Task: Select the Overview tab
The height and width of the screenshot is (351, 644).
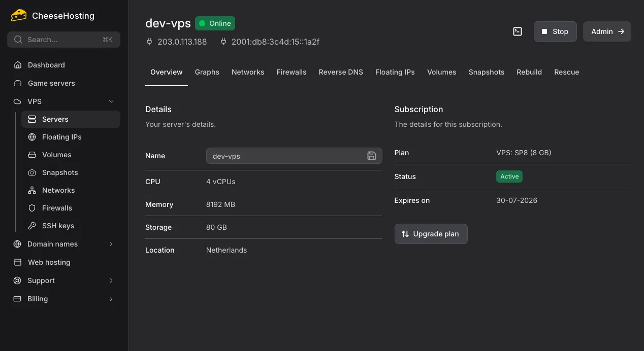Action: [x=167, y=72]
